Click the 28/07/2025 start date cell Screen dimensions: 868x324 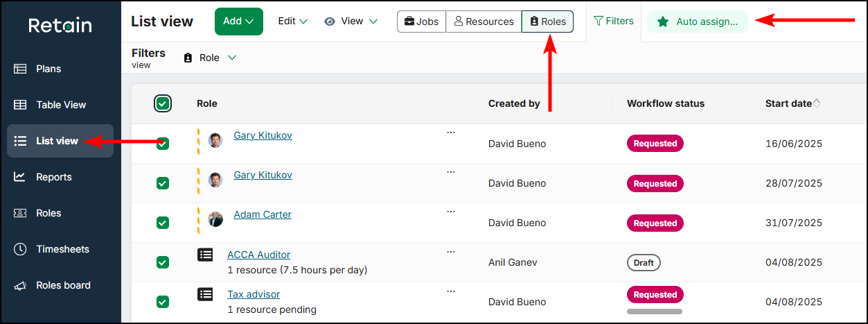tap(794, 183)
